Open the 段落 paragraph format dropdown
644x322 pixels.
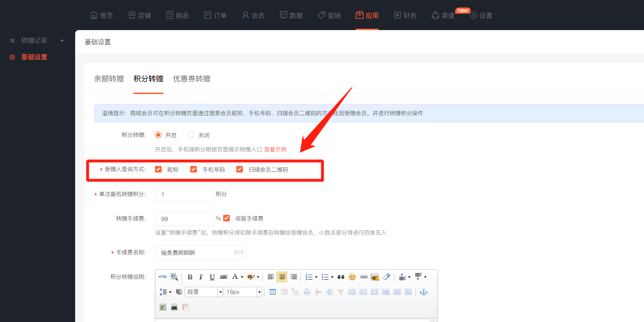tap(203, 292)
